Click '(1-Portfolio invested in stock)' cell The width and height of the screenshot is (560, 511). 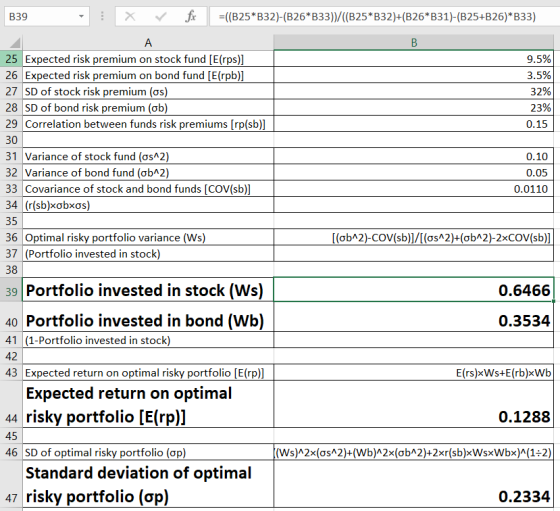148,340
